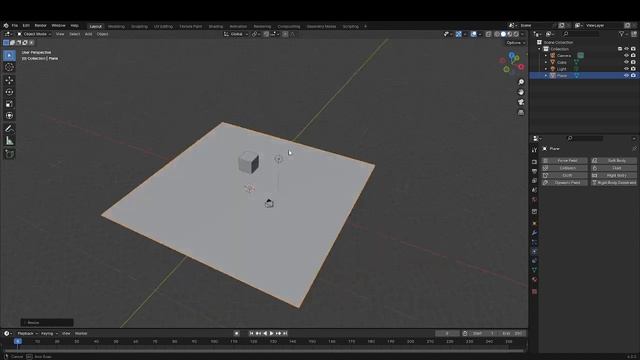
Task: Open the Edit menu
Action: (x=26, y=25)
